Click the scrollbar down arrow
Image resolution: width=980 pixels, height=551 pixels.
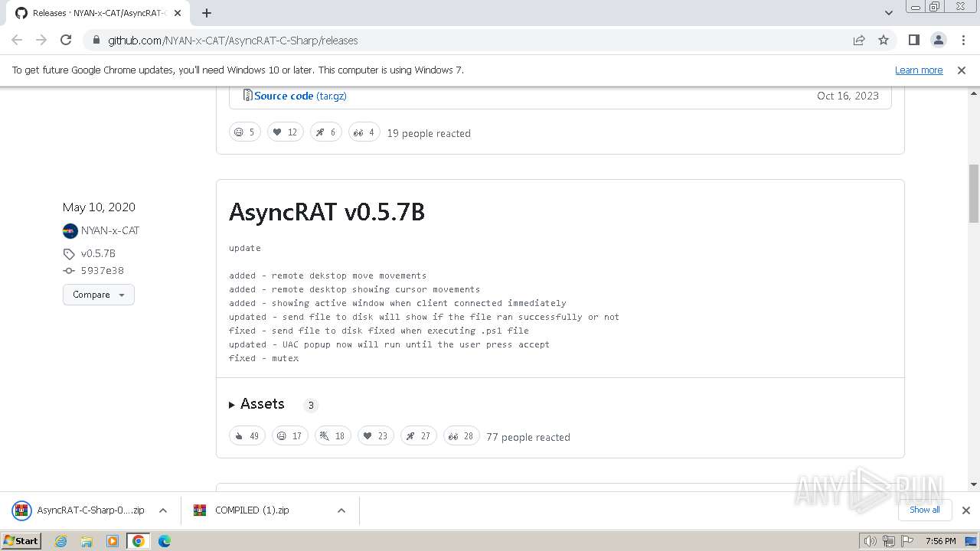coord(974,484)
